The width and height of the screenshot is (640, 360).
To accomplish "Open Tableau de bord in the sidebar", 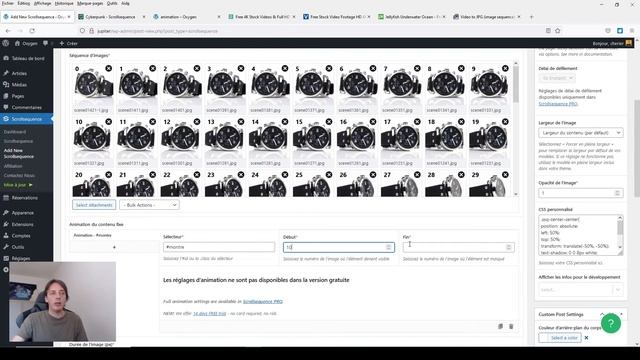I will (27, 58).
